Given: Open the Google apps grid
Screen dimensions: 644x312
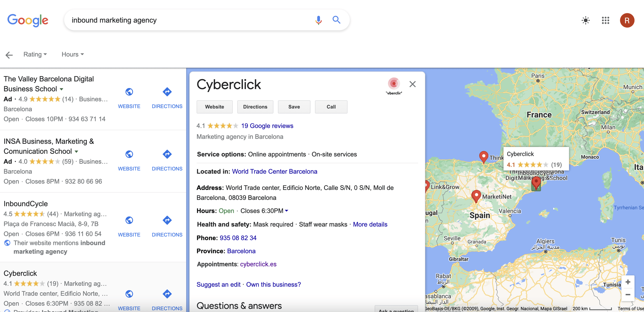Looking at the screenshot, I should coord(606,20).
